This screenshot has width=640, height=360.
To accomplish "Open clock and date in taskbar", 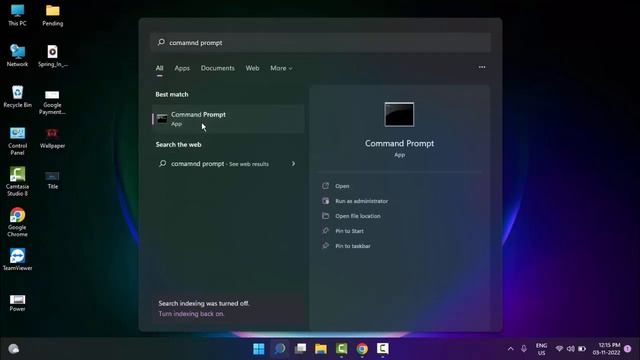I will (607, 349).
